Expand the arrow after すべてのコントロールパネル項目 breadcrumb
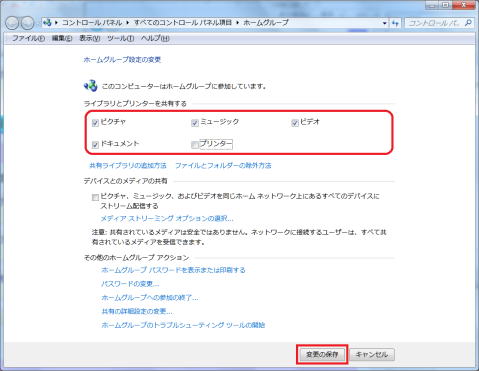 click(237, 23)
